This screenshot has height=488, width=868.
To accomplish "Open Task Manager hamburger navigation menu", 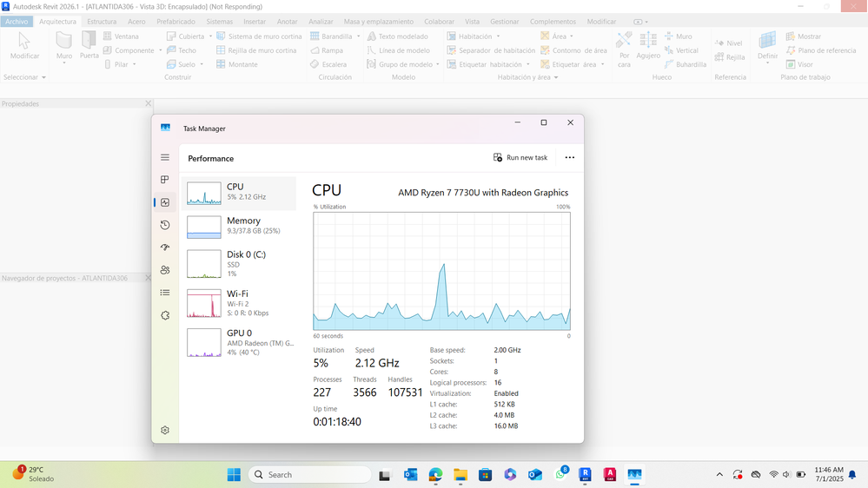I will pyautogui.click(x=165, y=158).
